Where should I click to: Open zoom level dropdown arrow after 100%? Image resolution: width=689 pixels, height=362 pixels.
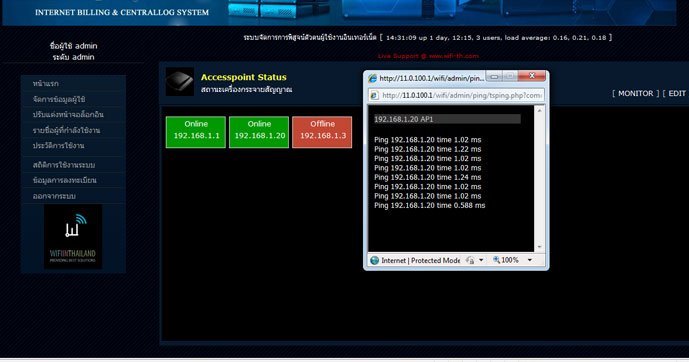click(x=530, y=260)
